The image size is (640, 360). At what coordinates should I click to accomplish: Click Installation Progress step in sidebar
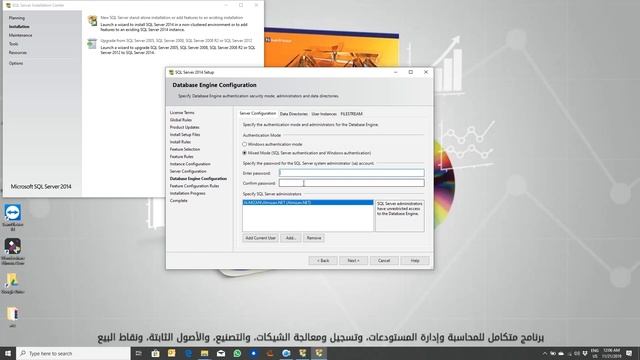188,193
